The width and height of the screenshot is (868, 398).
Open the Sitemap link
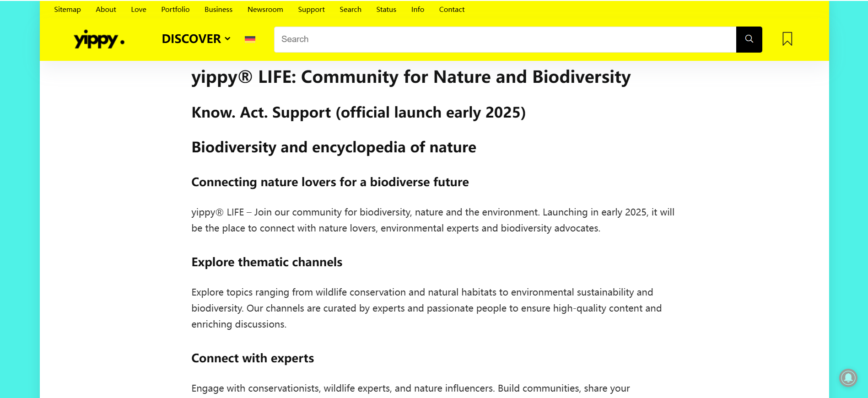(x=67, y=9)
